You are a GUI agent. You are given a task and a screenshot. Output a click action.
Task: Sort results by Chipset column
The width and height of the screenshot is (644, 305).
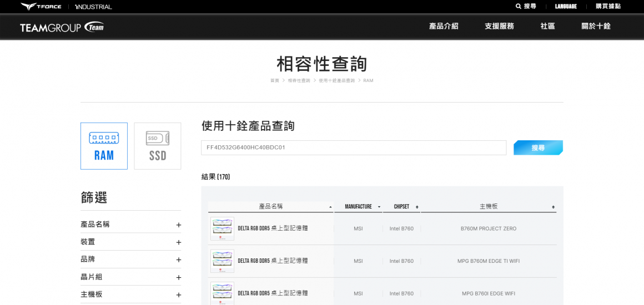coord(417,207)
